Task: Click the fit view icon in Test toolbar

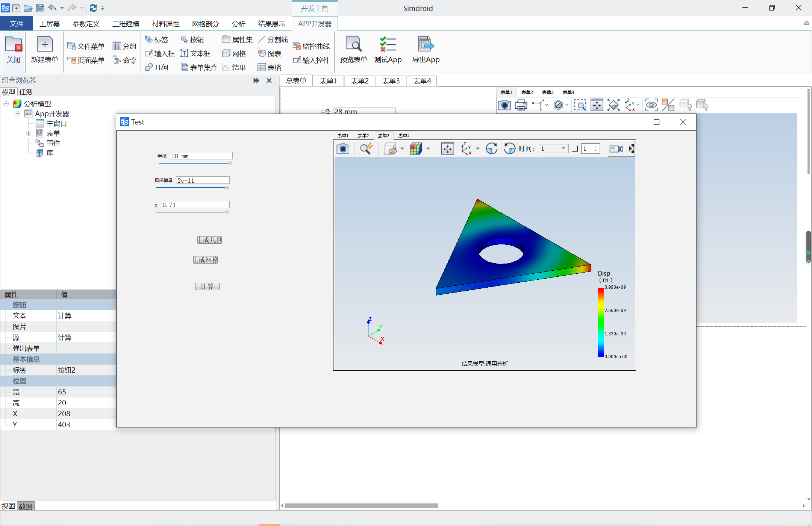Action: (x=447, y=149)
